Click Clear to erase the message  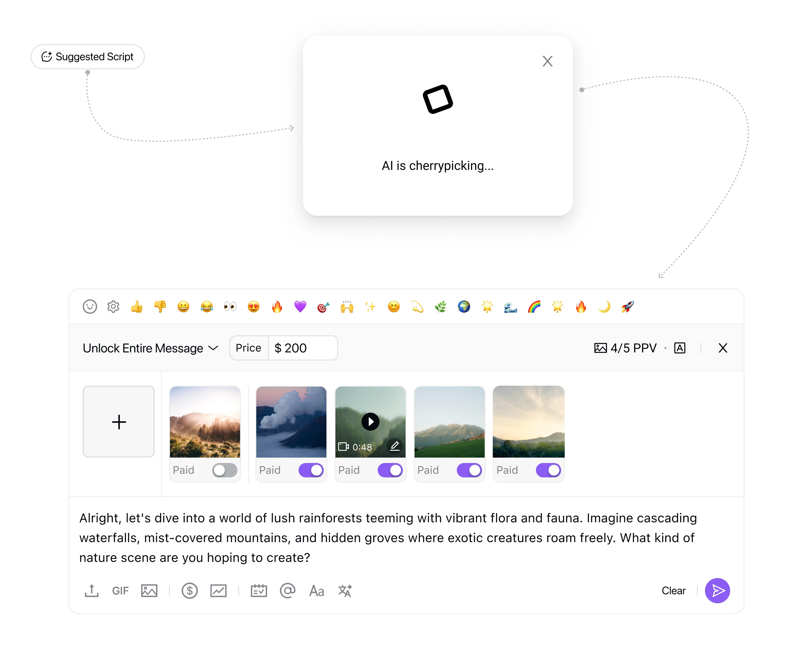(673, 590)
